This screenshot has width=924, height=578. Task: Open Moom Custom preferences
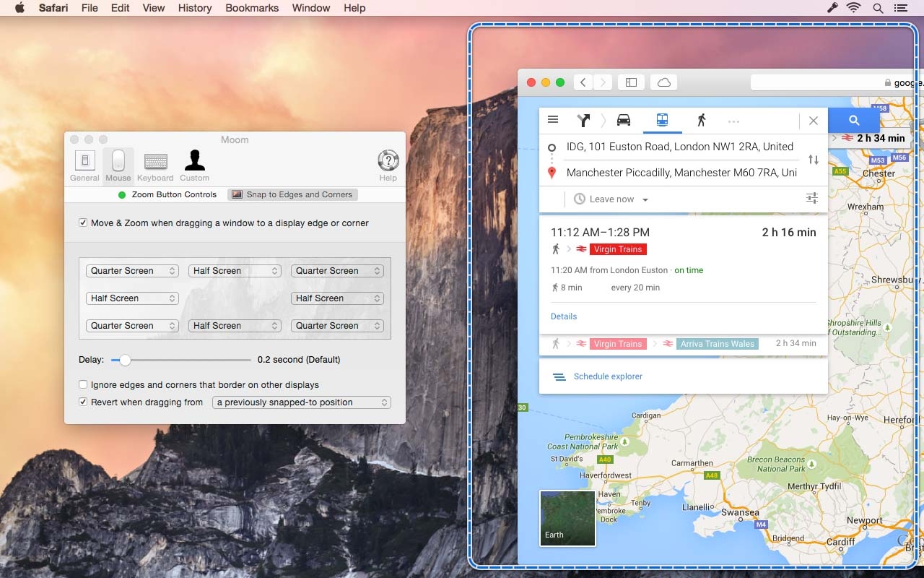click(x=194, y=166)
